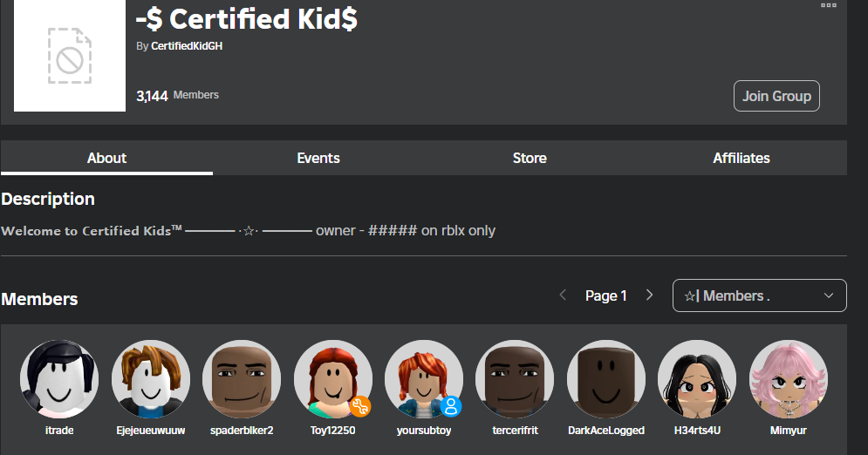
Task: Open the Affiliates tab
Action: coord(742,158)
